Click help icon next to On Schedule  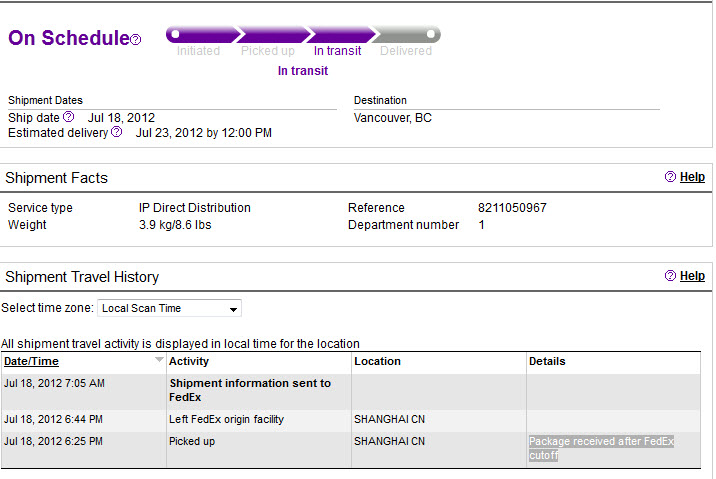136,40
